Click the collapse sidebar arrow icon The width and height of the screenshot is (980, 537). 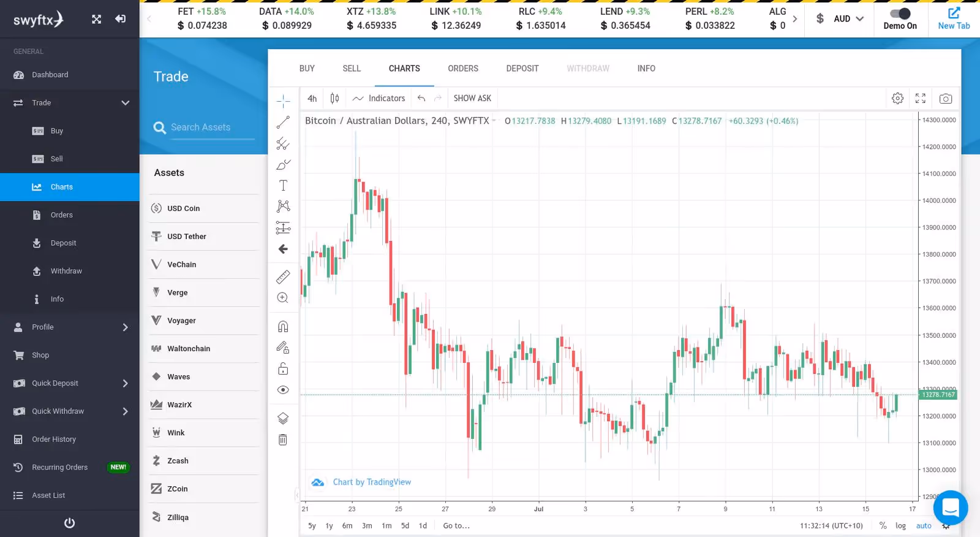coord(121,19)
